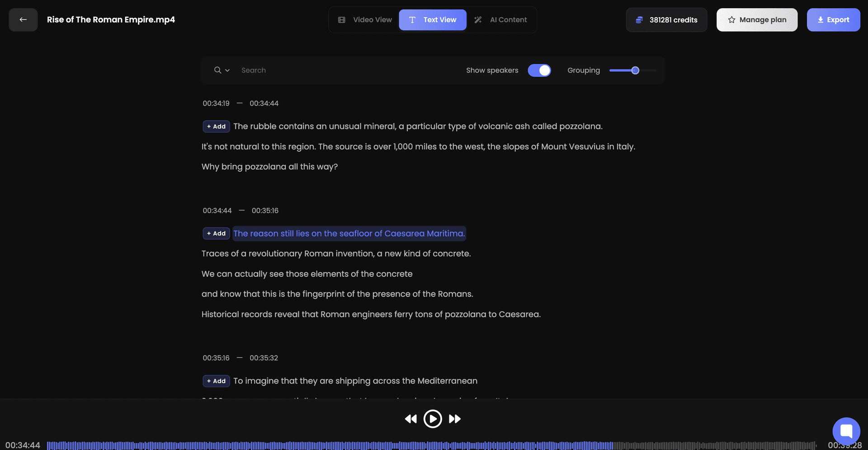The height and width of the screenshot is (450, 868).
Task: Click the transcript Search input field
Action: click(x=348, y=71)
